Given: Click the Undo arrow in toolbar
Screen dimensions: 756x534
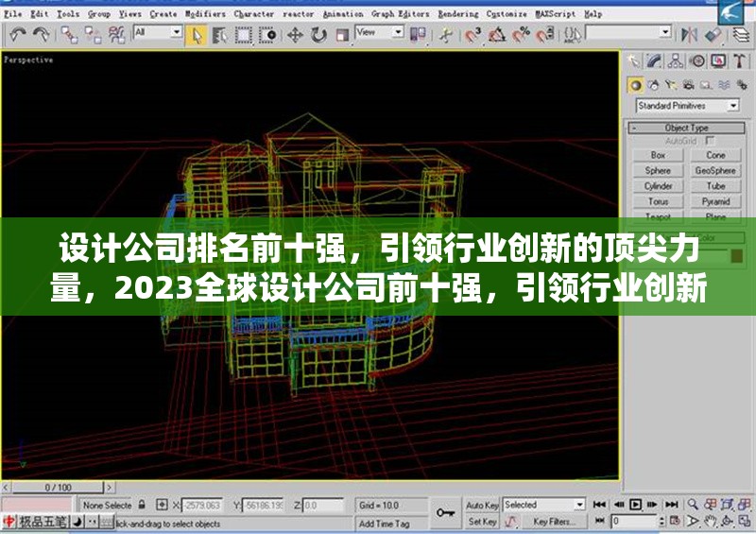Looking at the screenshot, I should click(x=17, y=35).
